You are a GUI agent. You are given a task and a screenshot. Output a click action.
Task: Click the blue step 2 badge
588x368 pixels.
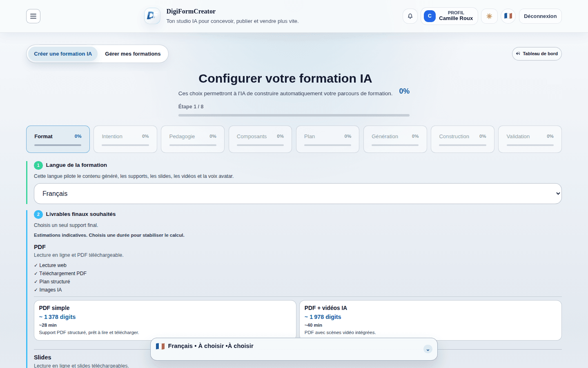coord(38,214)
